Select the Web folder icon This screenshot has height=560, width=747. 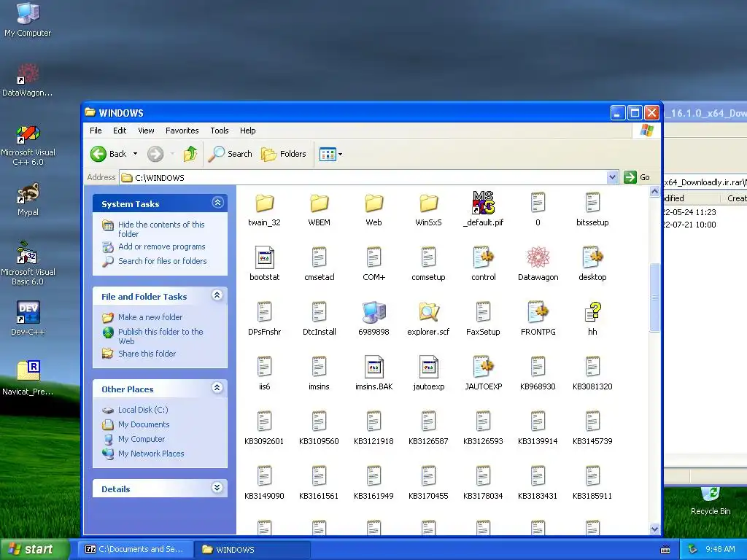[374, 204]
